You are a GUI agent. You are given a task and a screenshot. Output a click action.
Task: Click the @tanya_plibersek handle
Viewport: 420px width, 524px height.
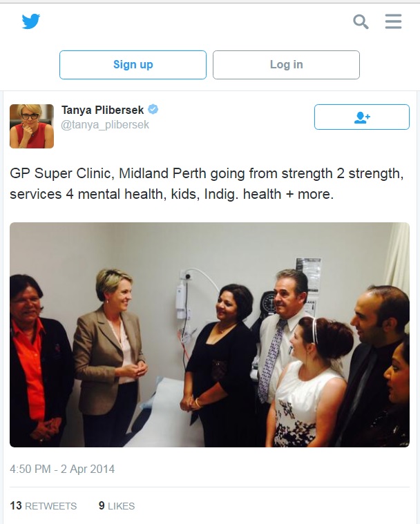point(105,125)
